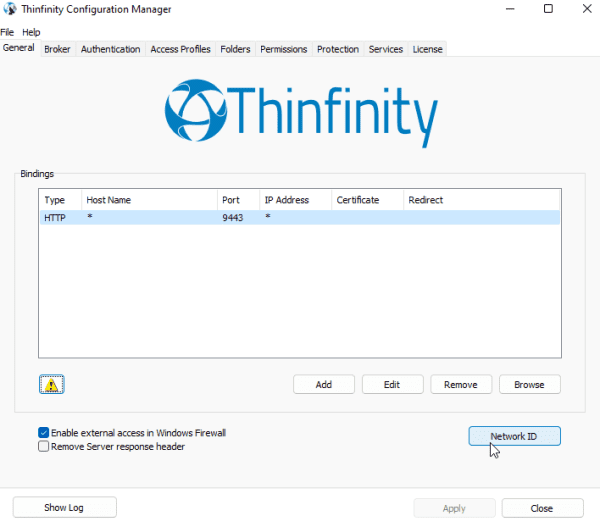Switch to the License tab
The width and height of the screenshot is (600, 527).
click(427, 49)
